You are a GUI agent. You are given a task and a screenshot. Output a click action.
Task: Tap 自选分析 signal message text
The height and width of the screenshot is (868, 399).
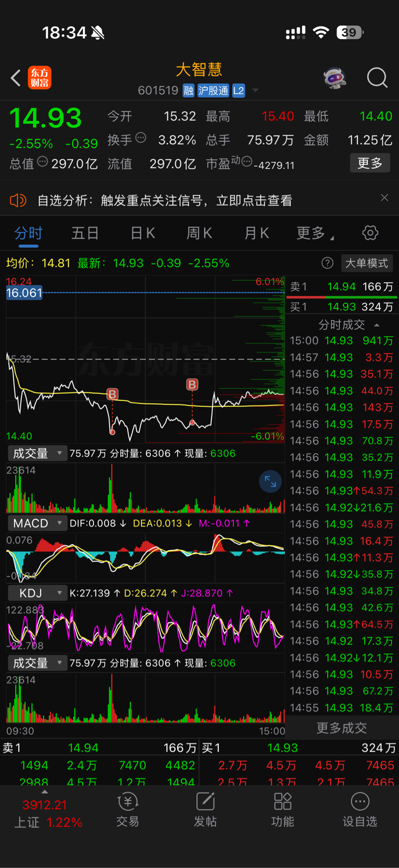click(165, 200)
